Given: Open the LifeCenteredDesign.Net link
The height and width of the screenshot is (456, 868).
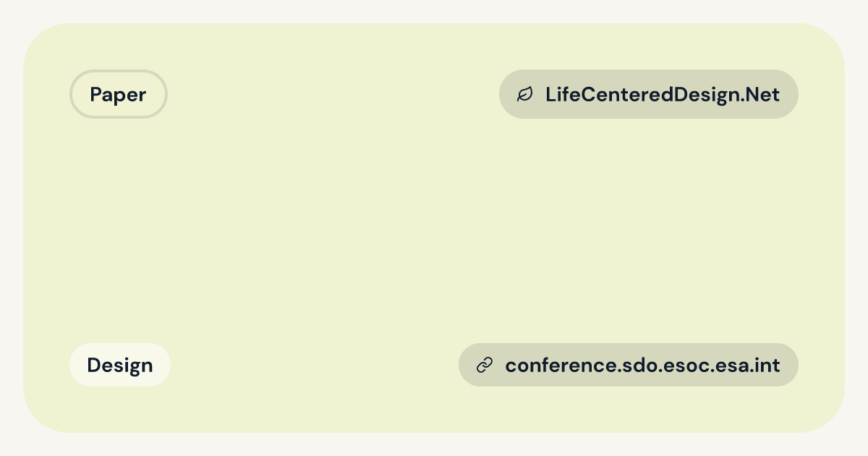Looking at the screenshot, I should [x=649, y=94].
